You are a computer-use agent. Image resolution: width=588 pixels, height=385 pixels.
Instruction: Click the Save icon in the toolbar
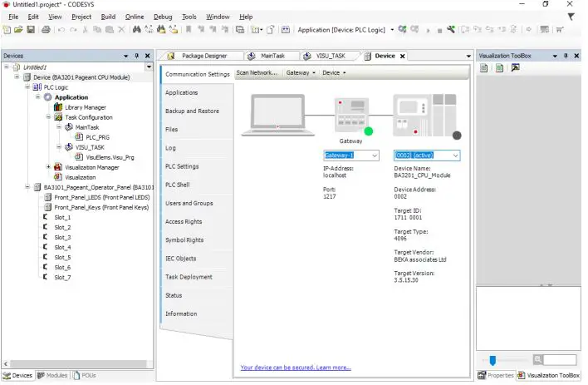31,30
